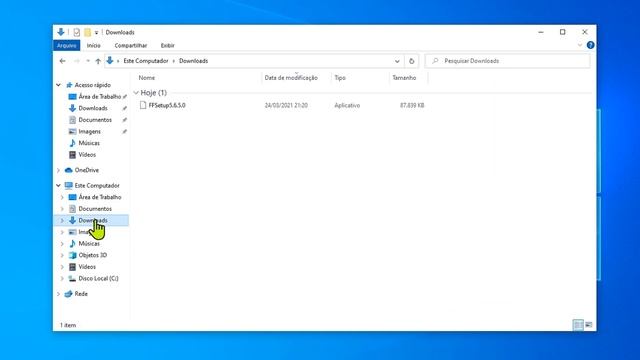Click Área de Trabalho icon under Este Computador

[x=72, y=197]
